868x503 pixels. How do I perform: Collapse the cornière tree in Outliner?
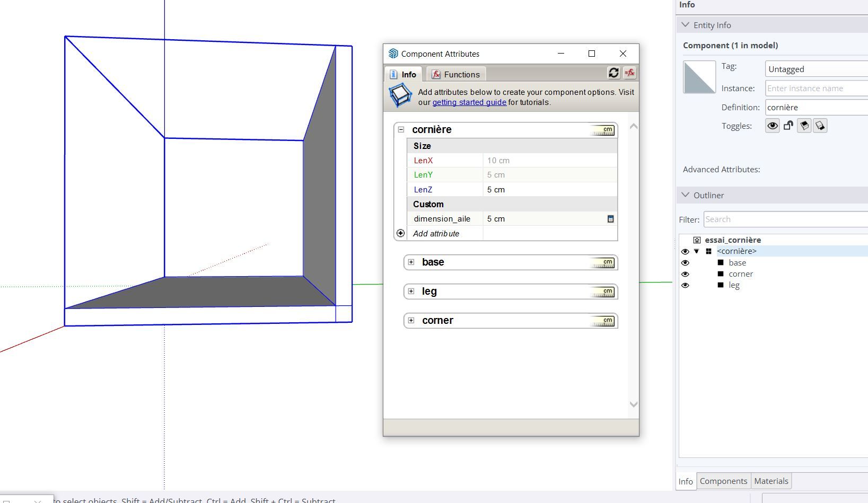pyautogui.click(x=697, y=251)
